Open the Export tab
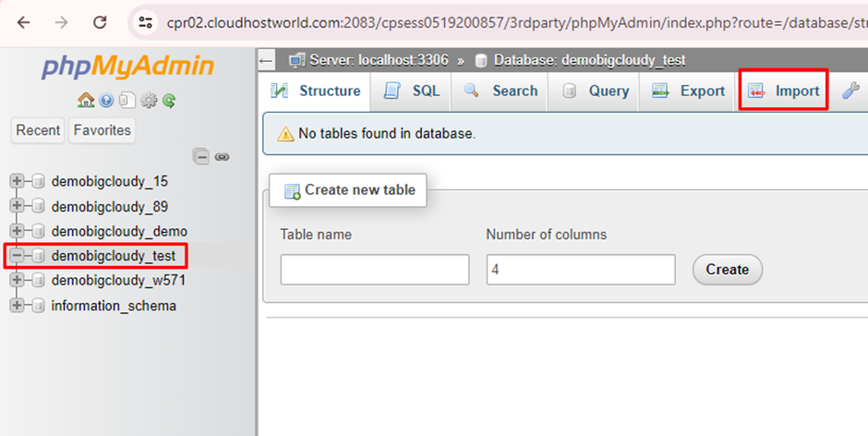Image resolution: width=868 pixels, height=436 pixels. pos(689,91)
